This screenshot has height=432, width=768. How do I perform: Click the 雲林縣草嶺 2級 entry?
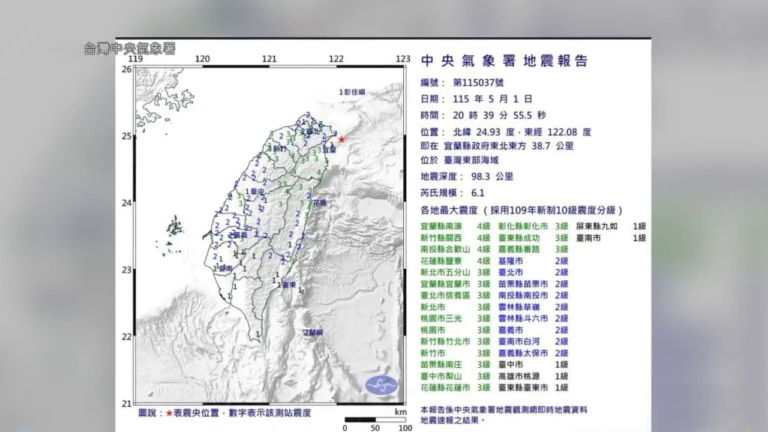tap(533, 307)
